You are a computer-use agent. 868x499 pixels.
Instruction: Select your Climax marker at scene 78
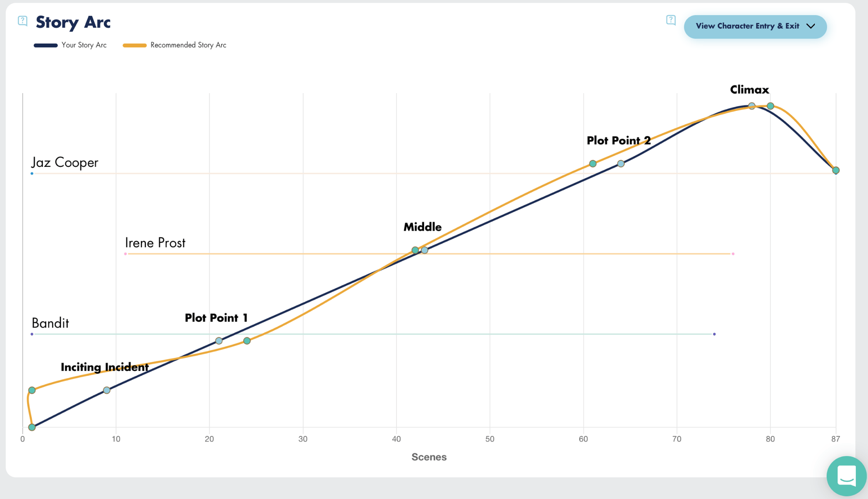[752, 106]
